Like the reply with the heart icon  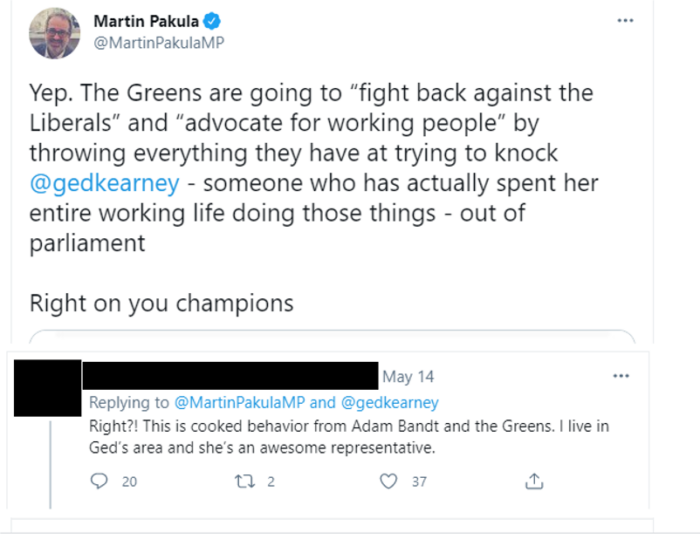point(389,481)
